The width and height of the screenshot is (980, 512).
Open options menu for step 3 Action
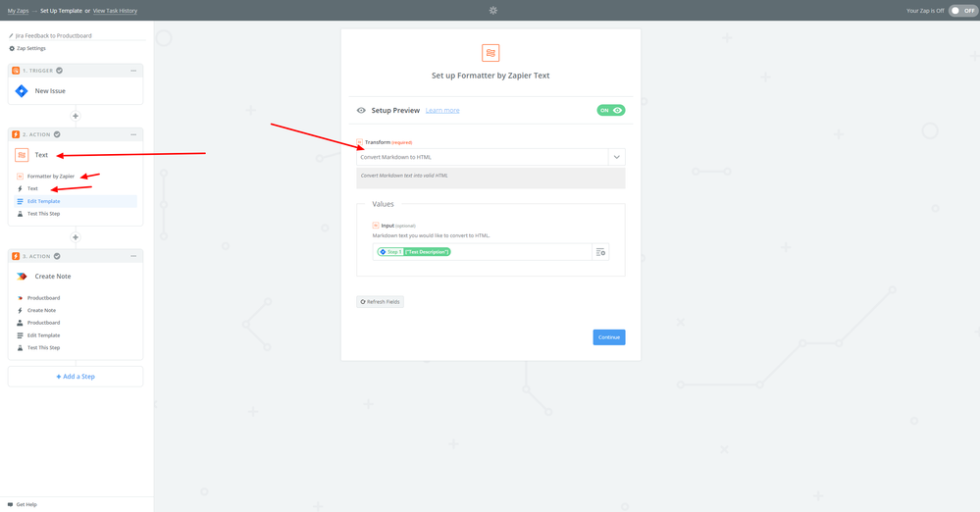click(133, 256)
